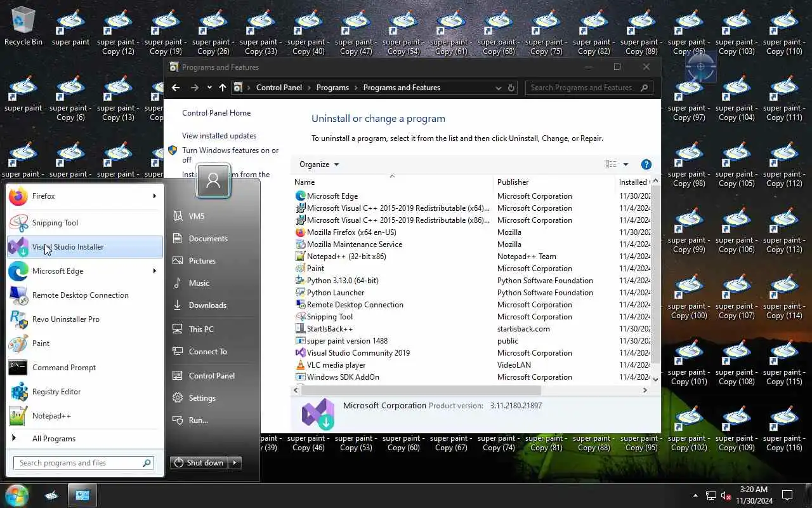Focus the Search Programs and Features field
This screenshot has width=812, height=508.
coord(589,88)
